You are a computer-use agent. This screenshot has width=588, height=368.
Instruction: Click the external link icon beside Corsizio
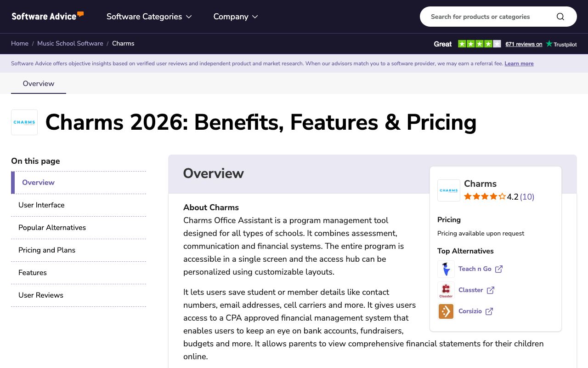click(489, 311)
